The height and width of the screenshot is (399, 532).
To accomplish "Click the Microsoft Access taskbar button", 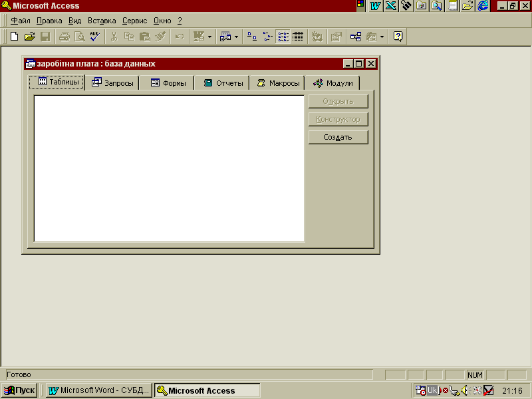I will (x=207, y=390).
